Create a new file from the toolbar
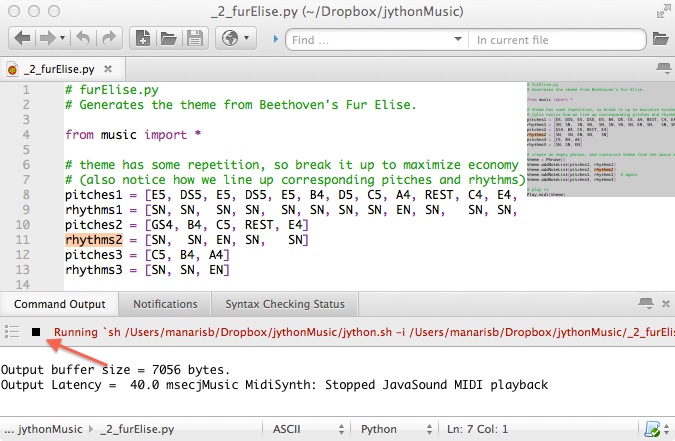 [x=143, y=40]
